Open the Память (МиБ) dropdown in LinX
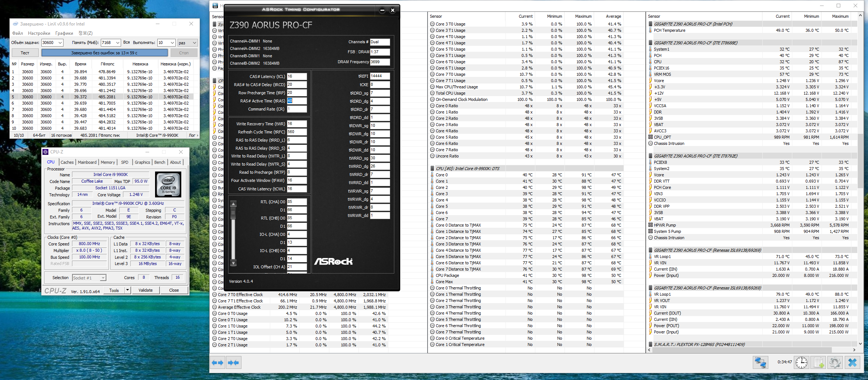 coord(117,43)
